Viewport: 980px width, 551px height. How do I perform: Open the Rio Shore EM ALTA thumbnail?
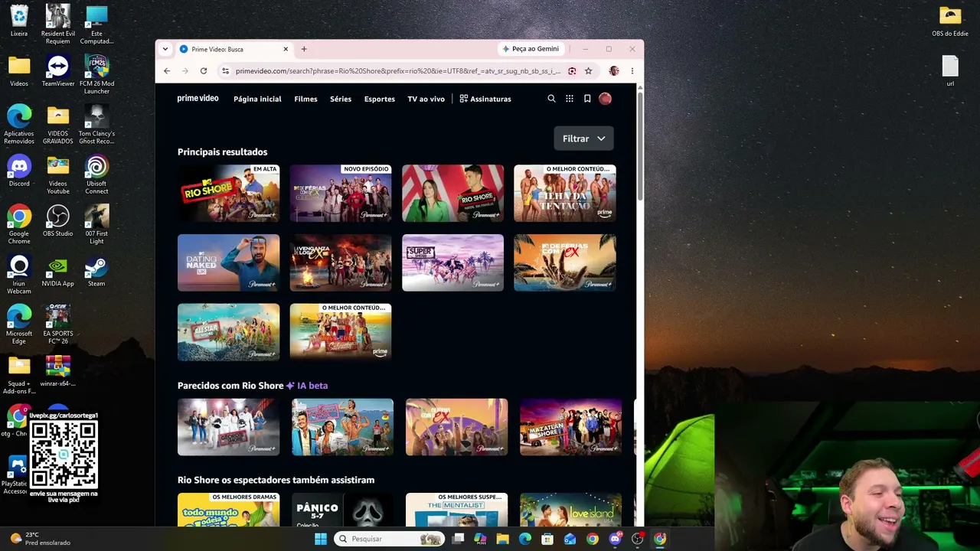coord(228,193)
